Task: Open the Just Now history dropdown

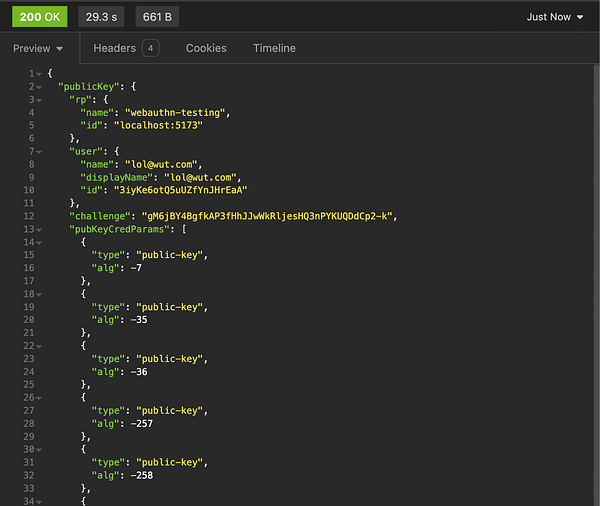Action: pyautogui.click(x=555, y=17)
